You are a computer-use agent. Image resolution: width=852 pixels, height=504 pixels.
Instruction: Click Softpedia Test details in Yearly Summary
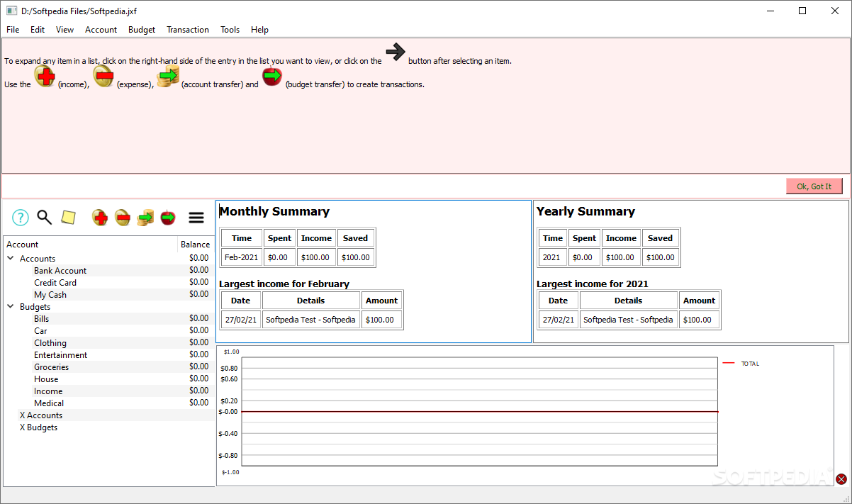pyautogui.click(x=628, y=320)
